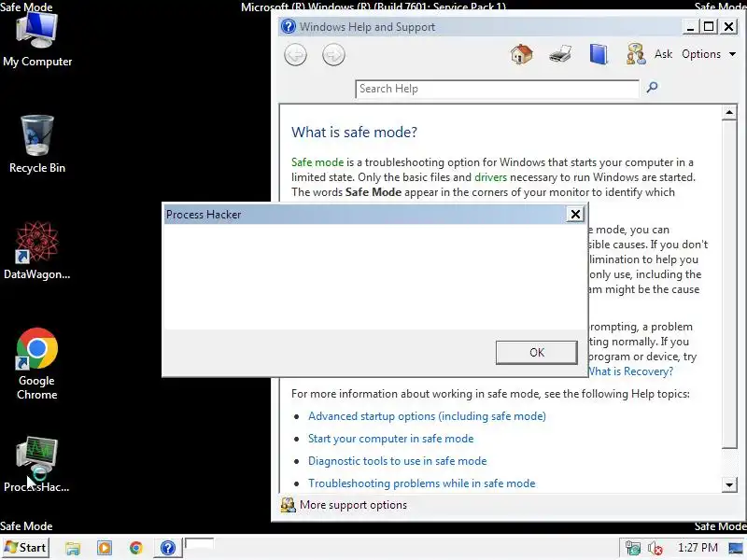Click the Process Hacker taskbar button
The width and height of the screenshot is (747, 560).
pyautogui.click(x=199, y=544)
